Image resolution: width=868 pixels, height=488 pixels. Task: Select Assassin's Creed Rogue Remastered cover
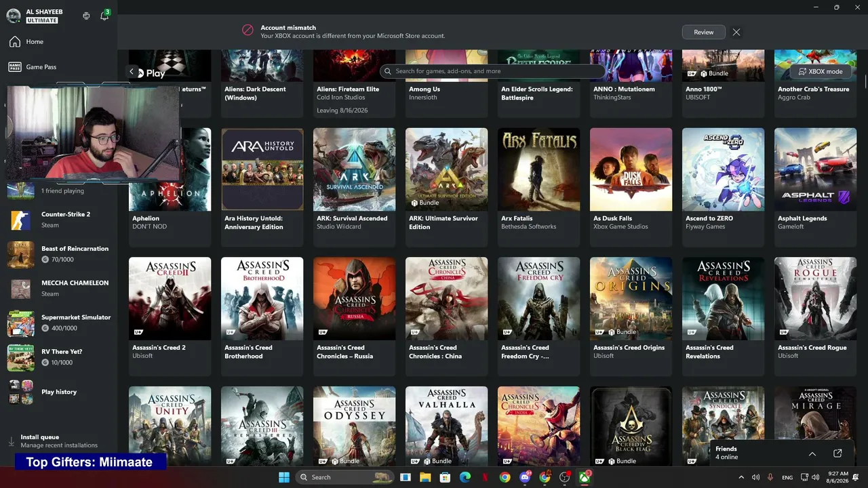pyautogui.click(x=815, y=299)
